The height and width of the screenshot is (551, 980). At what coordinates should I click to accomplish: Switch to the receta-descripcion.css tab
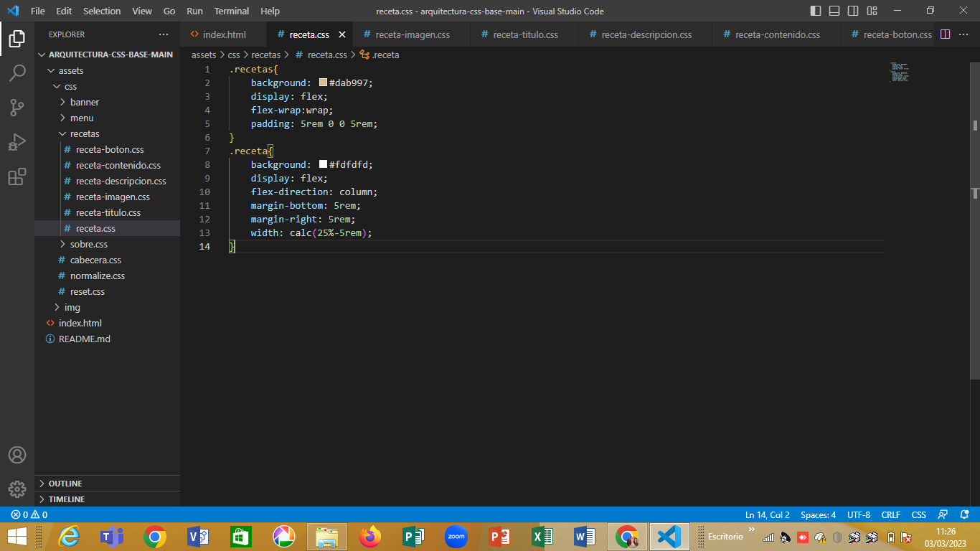pos(646,34)
